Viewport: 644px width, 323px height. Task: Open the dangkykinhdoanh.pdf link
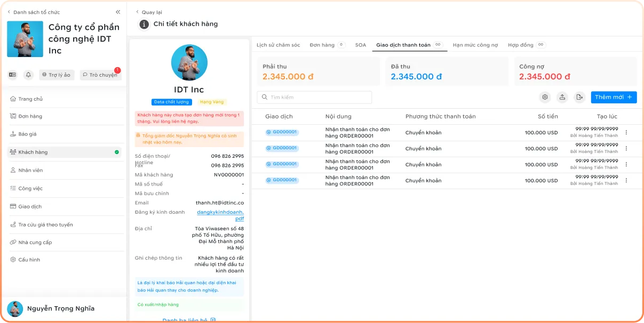[x=220, y=215]
